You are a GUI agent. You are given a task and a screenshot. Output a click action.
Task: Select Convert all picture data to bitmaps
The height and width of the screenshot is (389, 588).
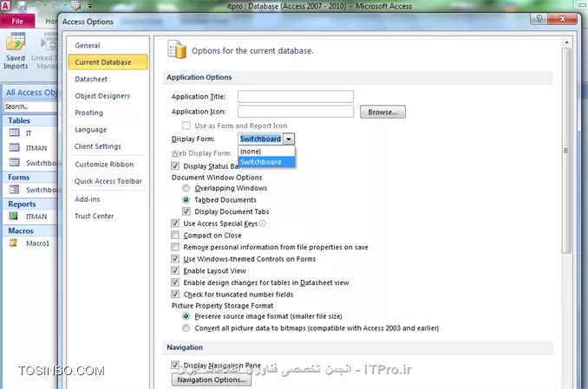186,328
